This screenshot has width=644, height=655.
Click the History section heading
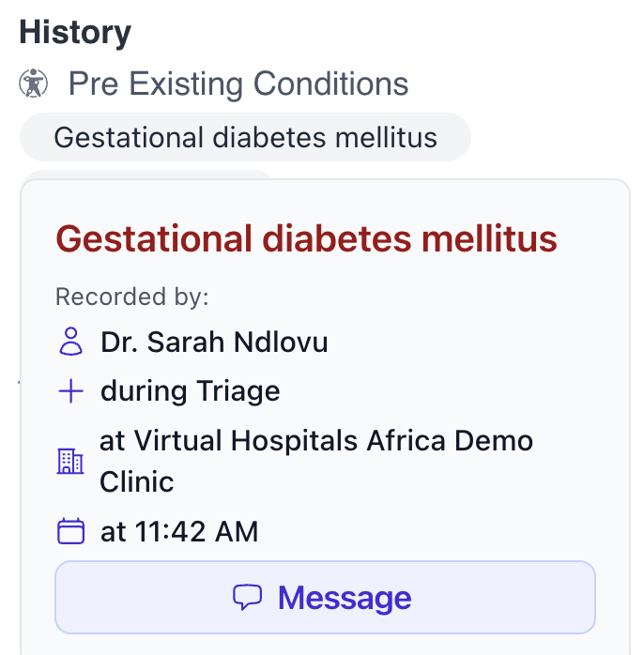tap(75, 33)
